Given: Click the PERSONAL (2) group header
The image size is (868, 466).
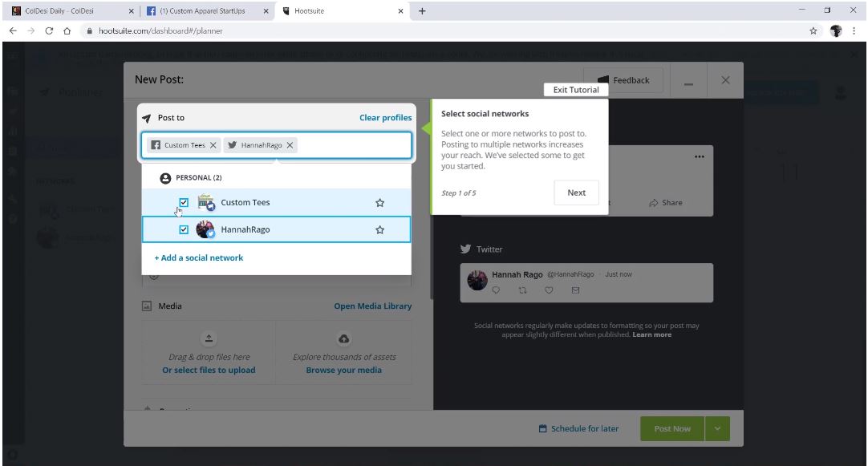Looking at the screenshot, I should 191,177.
